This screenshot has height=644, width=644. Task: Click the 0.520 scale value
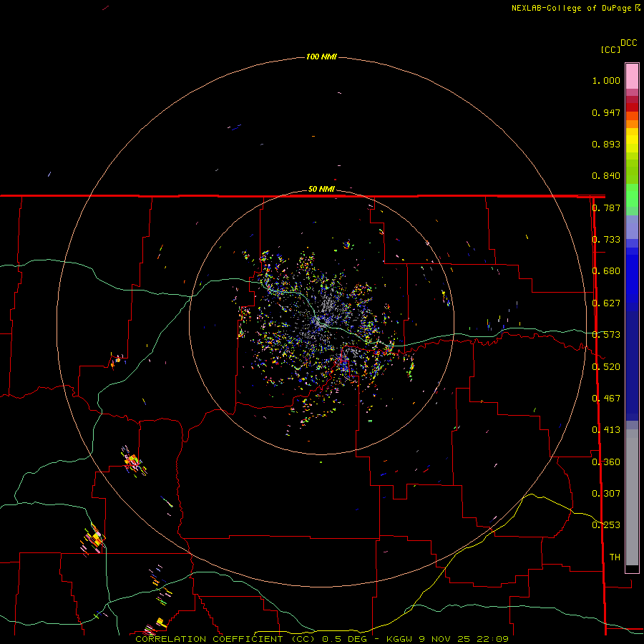click(606, 367)
